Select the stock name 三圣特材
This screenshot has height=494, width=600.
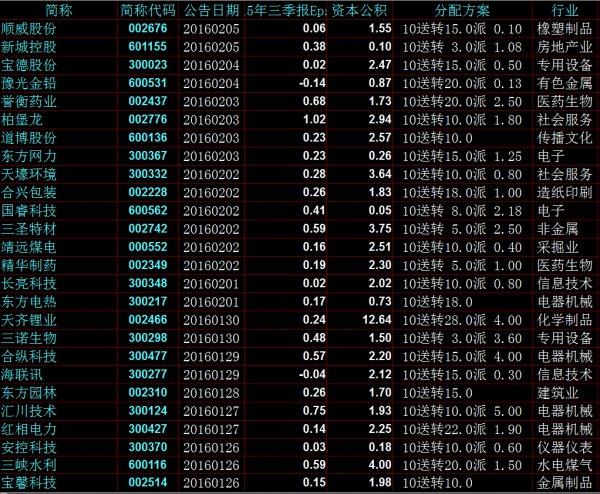pos(29,229)
